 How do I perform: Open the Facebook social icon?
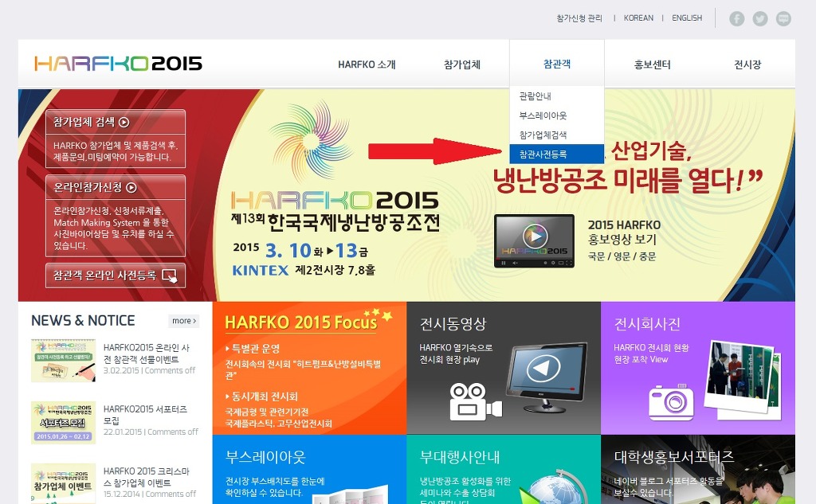point(736,19)
